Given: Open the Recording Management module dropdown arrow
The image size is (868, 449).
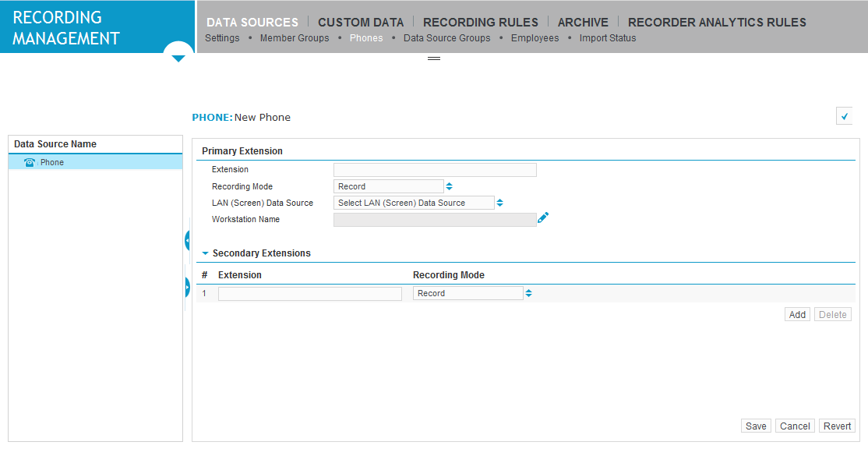Looking at the screenshot, I should 178,58.
